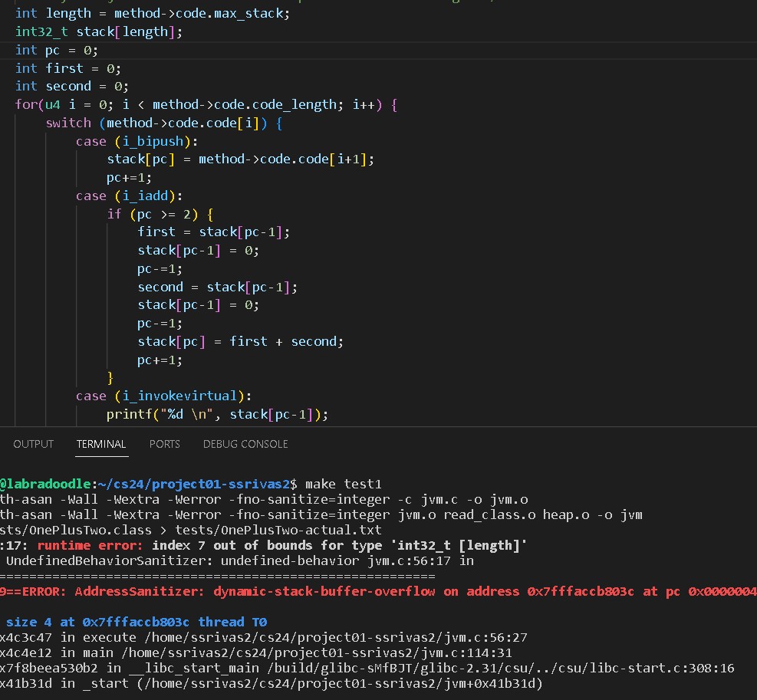Click the 'if (pc >= 2) {' line
Image resolution: width=757 pixels, height=700 pixels.
pyautogui.click(x=160, y=214)
